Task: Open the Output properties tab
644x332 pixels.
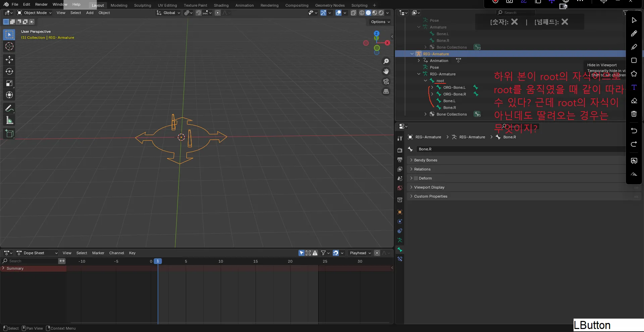Action: click(400, 160)
